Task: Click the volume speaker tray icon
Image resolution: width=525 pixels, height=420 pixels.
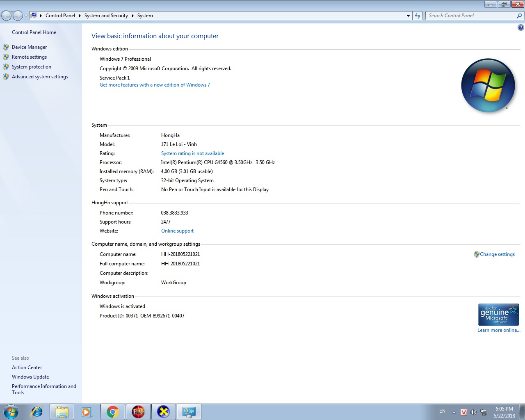Action: point(473,412)
